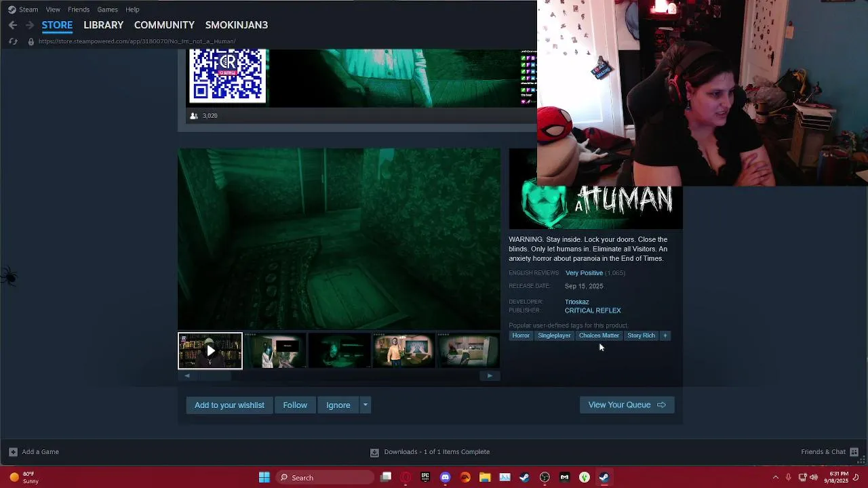Select the second screenshot thumbnail
This screenshot has width=868, height=488.
point(275,350)
